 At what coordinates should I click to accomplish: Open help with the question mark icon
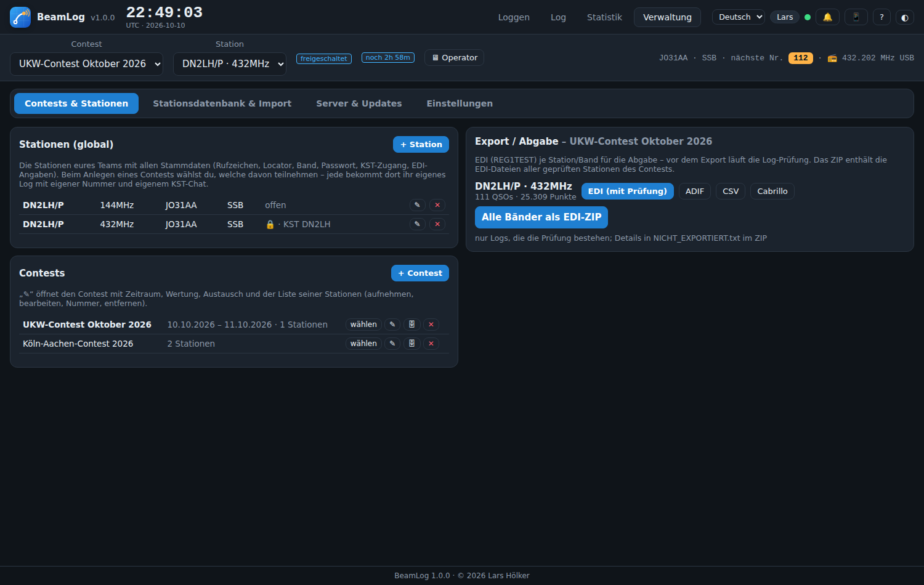point(881,17)
